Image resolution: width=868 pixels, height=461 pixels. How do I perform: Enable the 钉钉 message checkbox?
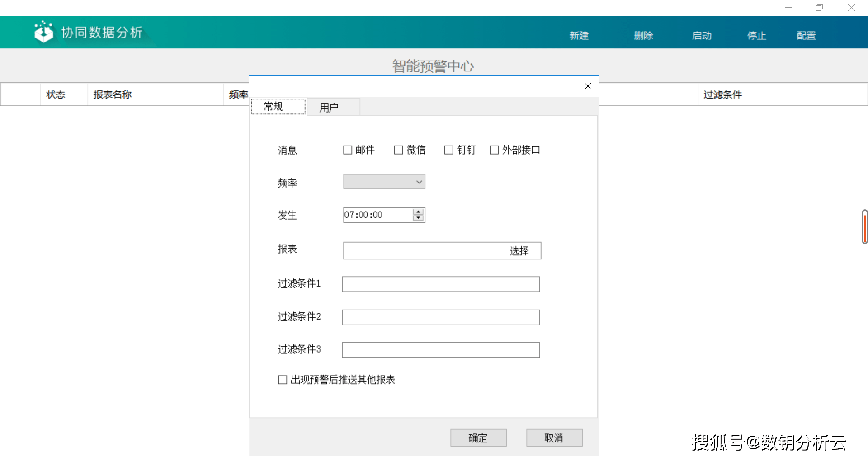(x=448, y=150)
